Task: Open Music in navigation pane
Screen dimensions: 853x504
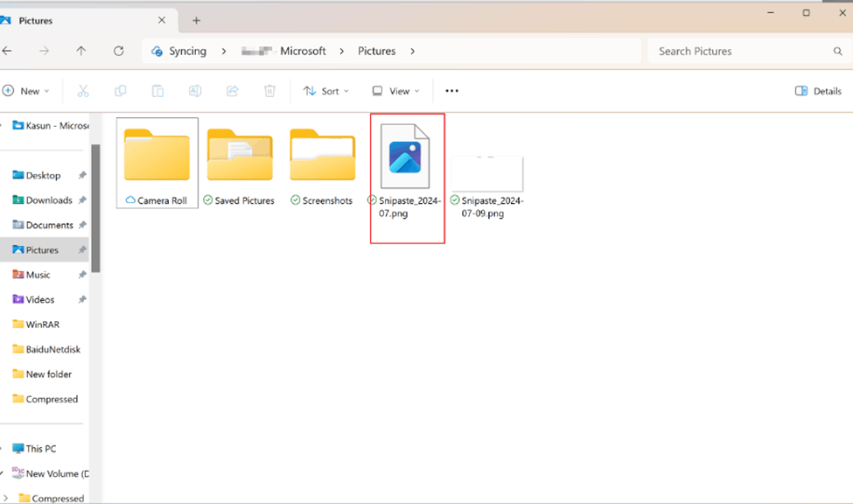Action: pos(31,275)
